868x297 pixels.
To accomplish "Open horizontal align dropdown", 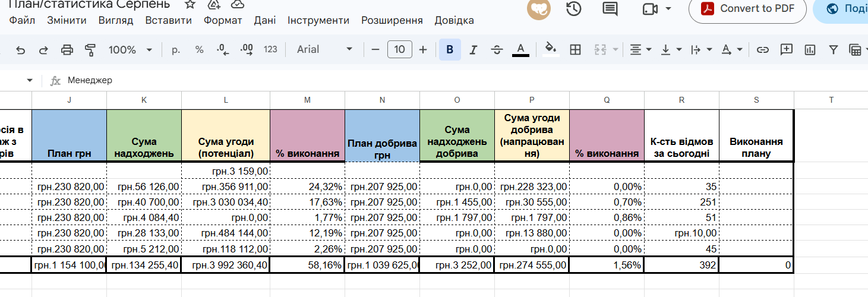I will click(x=640, y=50).
